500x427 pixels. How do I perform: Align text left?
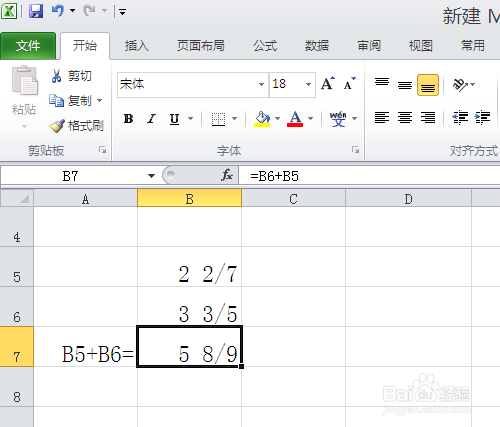coord(382,117)
